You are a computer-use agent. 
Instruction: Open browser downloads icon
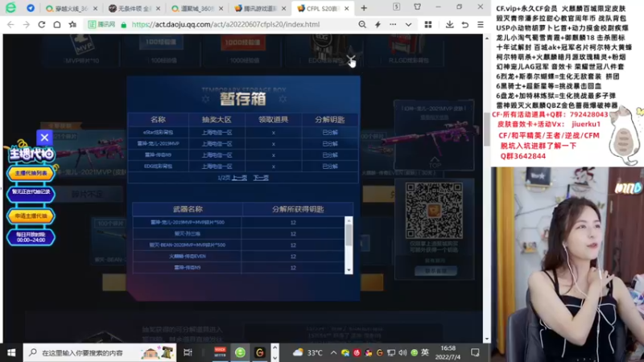coord(450,25)
